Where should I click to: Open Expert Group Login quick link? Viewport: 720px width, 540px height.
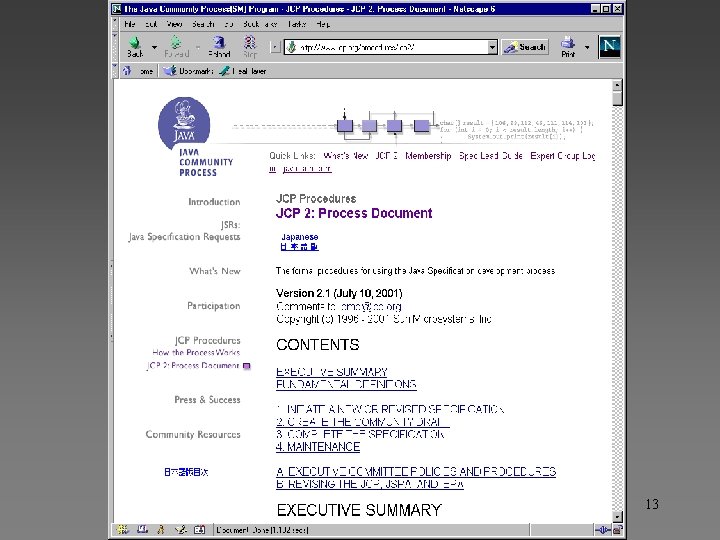click(x=562, y=156)
